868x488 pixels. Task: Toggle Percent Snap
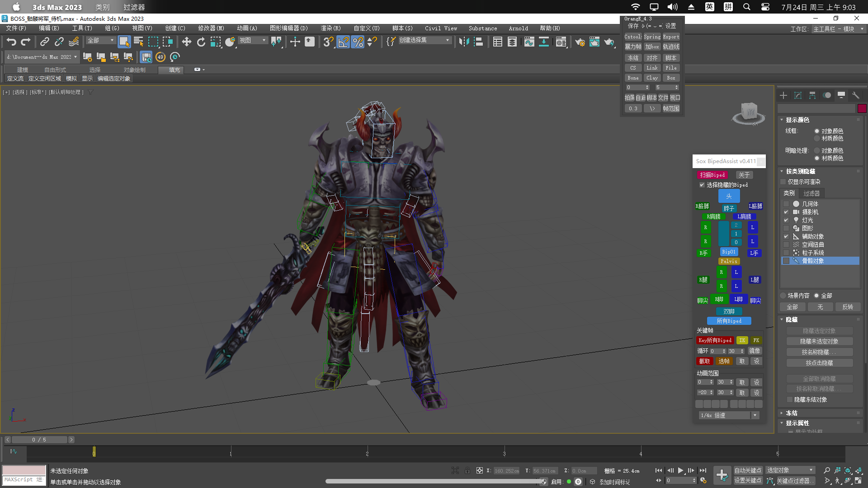(358, 42)
